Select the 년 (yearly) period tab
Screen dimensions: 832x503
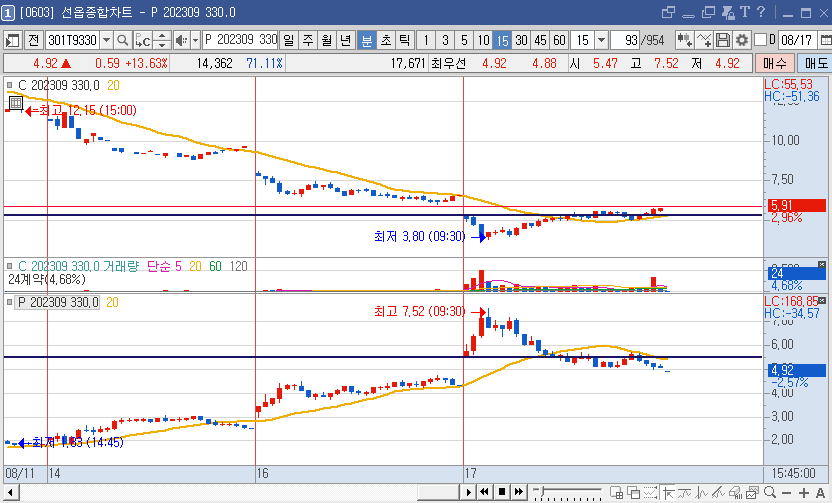click(346, 40)
